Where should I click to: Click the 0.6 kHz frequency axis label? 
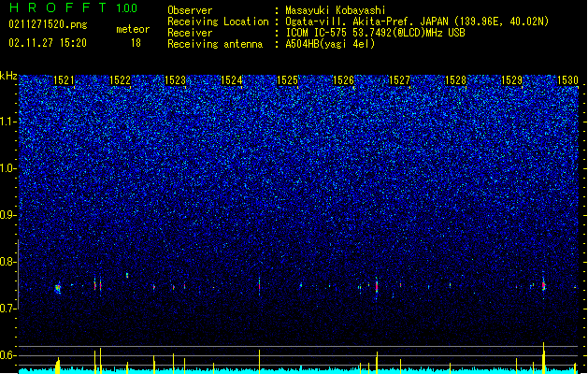[7, 355]
